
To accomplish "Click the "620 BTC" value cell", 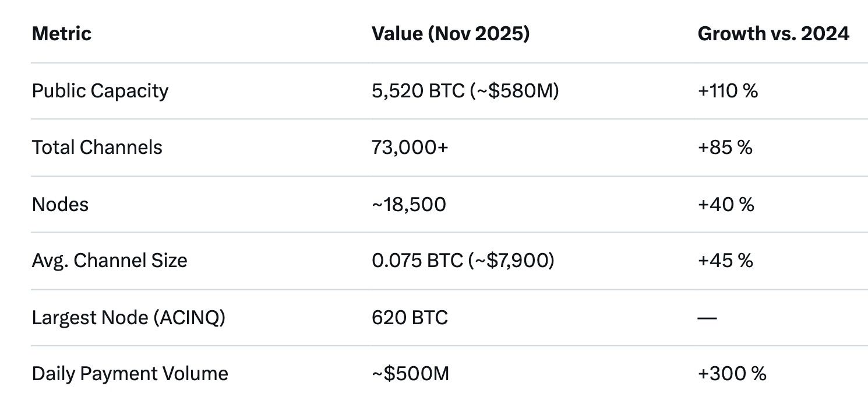I will point(410,318).
